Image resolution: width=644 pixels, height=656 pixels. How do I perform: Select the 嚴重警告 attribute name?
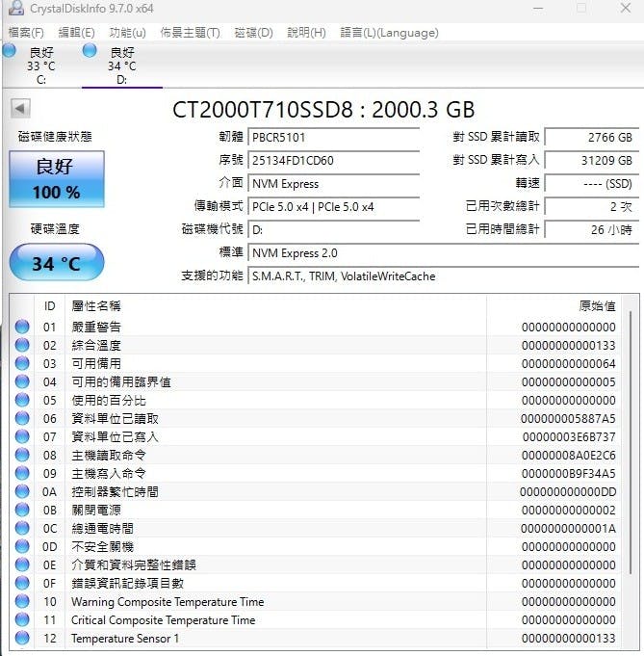pos(96,327)
